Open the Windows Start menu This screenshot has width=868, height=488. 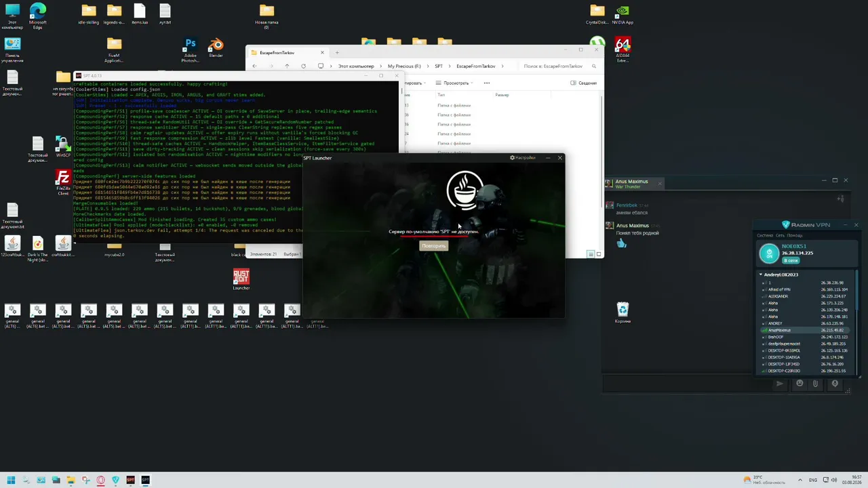(x=11, y=481)
